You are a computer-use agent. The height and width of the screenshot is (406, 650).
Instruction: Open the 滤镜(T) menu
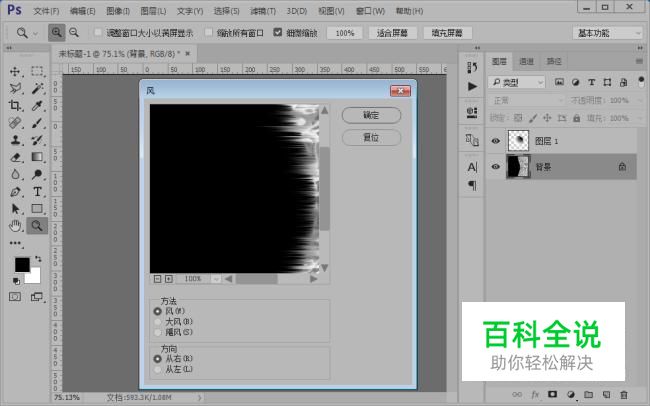[263, 11]
